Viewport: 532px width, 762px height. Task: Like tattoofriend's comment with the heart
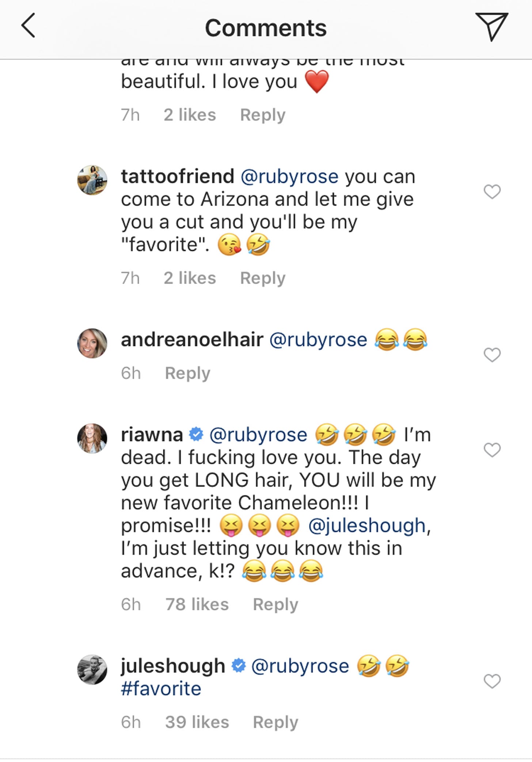pos(492,192)
